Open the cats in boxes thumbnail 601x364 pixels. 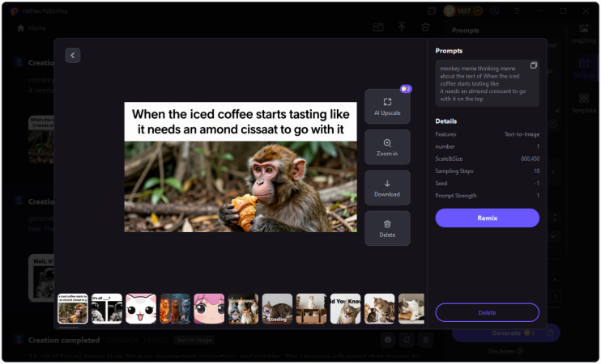click(311, 308)
